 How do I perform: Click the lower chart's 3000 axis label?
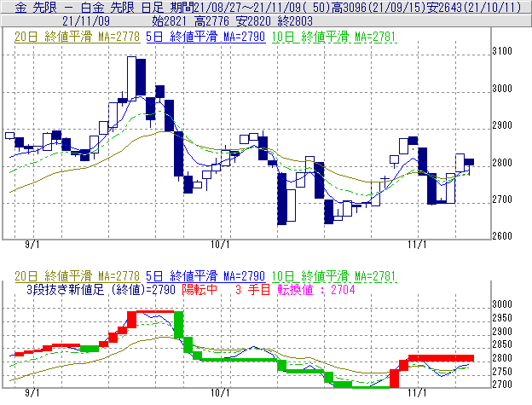pyautogui.click(x=502, y=304)
